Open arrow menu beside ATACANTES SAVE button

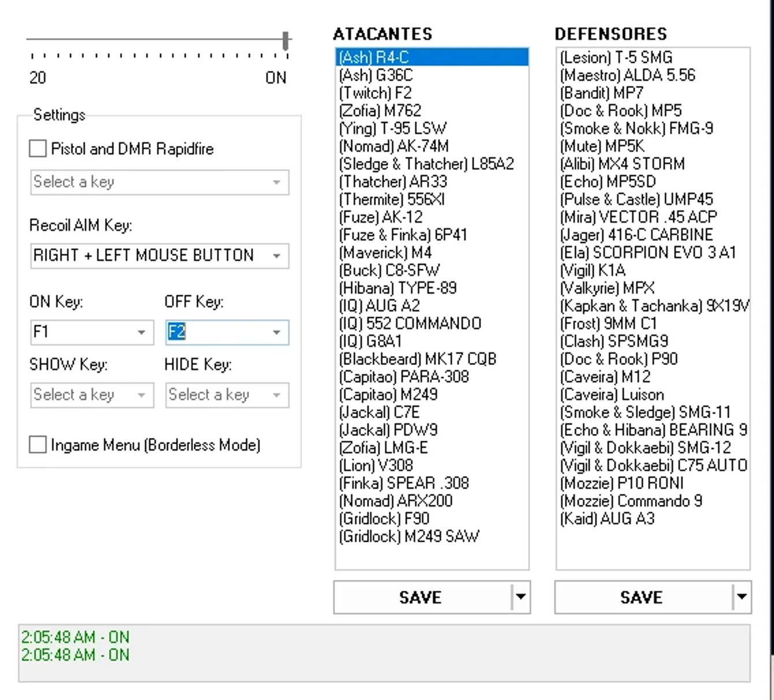click(520, 597)
